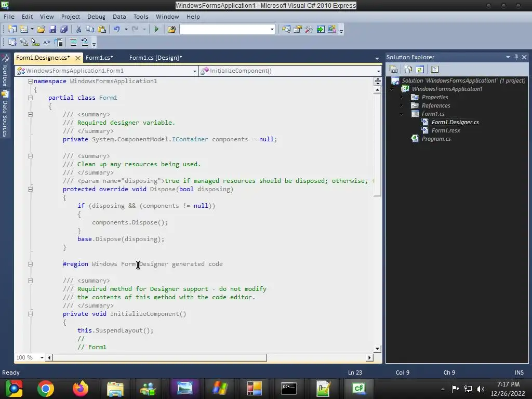Click the Start Page toolbar icon
This screenshot has width=532, height=399.
coord(320,29)
